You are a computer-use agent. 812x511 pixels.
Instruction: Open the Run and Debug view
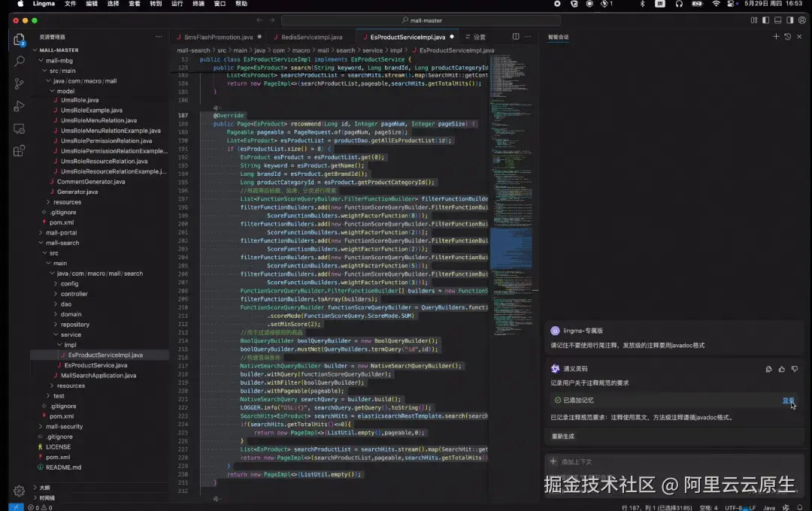(x=19, y=106)
